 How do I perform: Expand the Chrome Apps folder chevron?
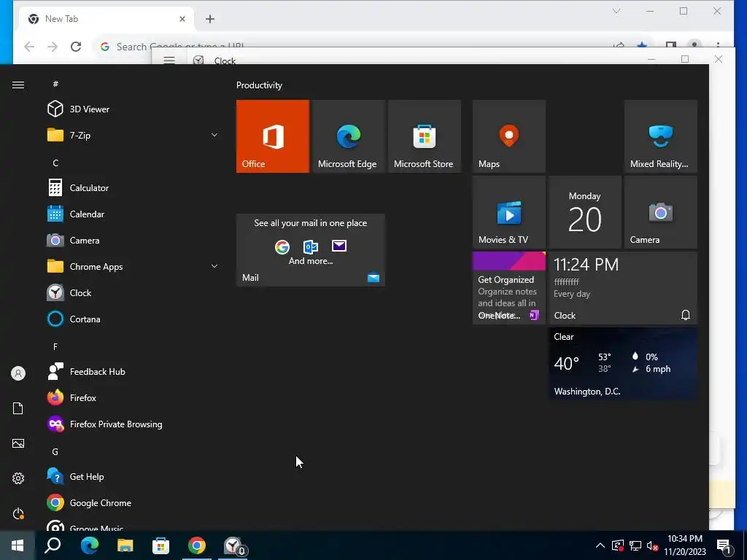214,266
